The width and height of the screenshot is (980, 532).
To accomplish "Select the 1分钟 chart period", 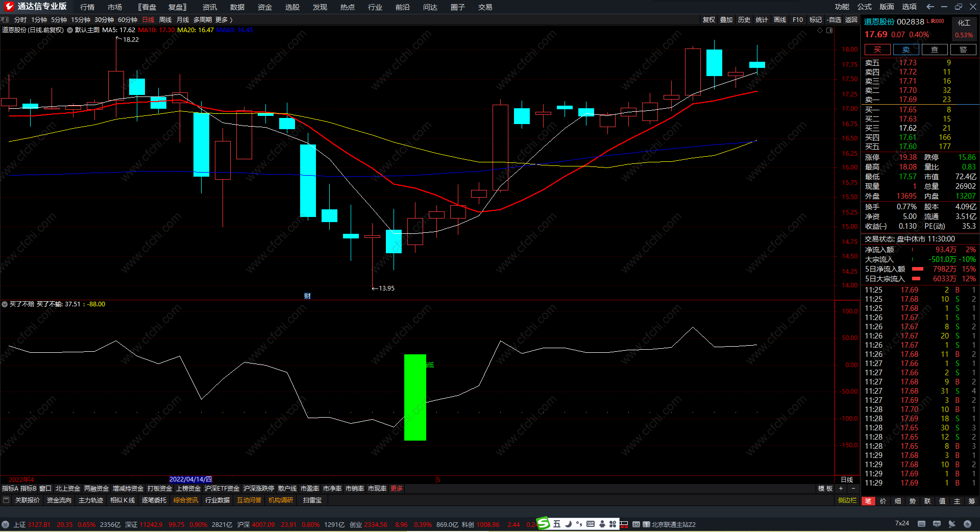I will [x=39, y=20].
